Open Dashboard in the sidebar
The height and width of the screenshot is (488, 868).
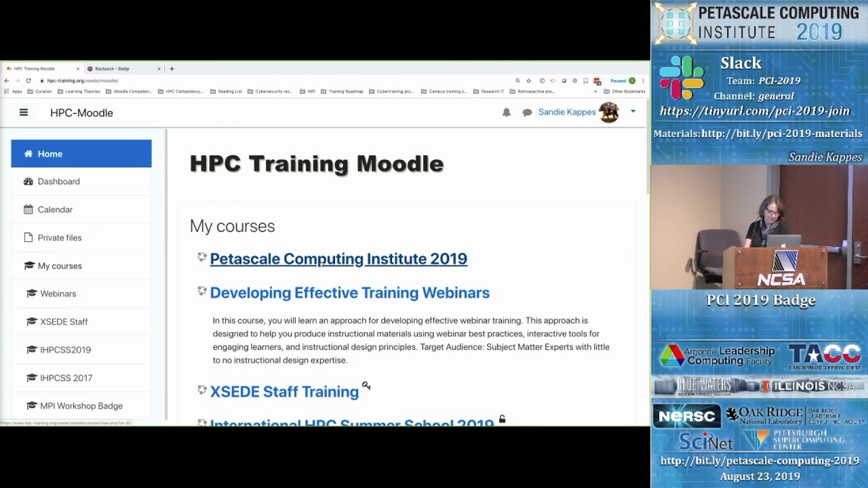[81, 182]
